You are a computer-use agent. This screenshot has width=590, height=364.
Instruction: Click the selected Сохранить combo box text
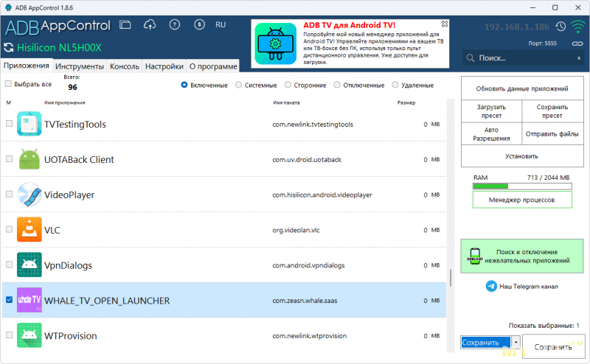(x=486, y=343)
